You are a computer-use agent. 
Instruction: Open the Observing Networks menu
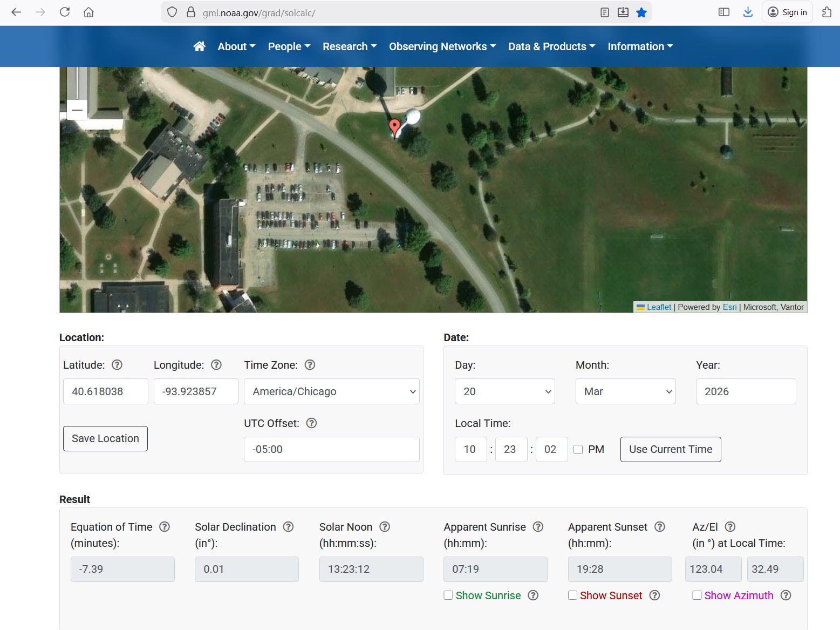(x=442, y=46)
